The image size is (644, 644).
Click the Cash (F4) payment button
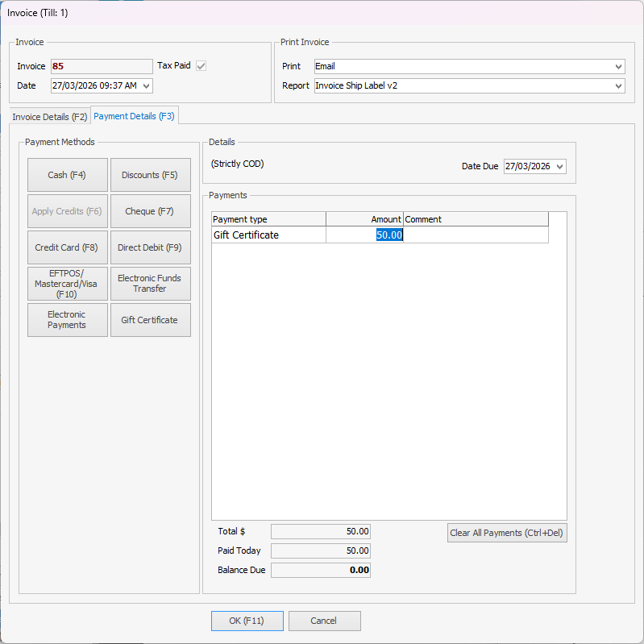click(67, 175)
